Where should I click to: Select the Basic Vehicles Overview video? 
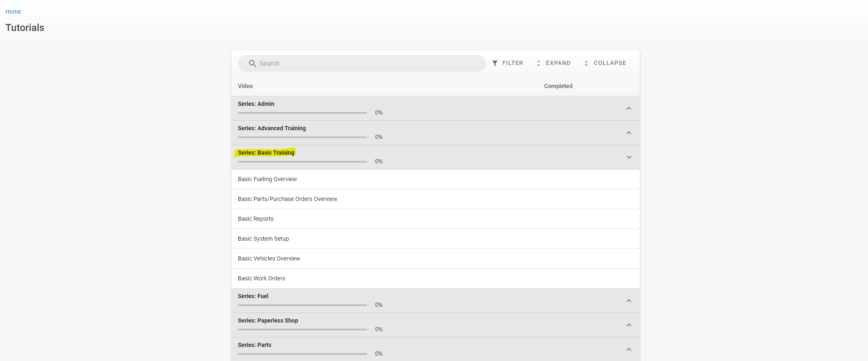pos(269,258)
